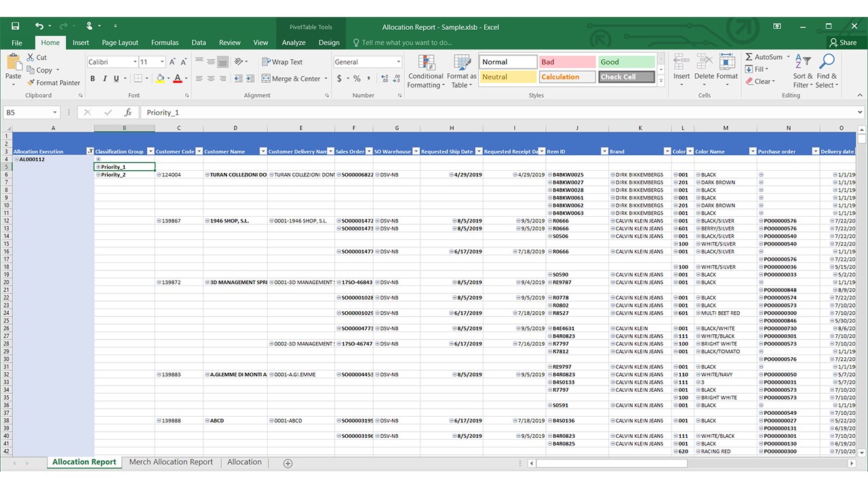
Task: Select Bottom Align icon
Action: coord(222,62)
